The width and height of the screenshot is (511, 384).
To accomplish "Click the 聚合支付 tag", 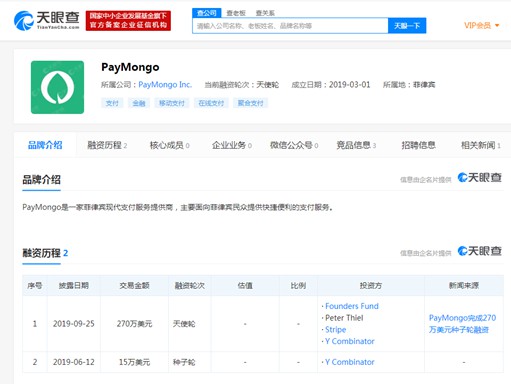I will [250, 103].
